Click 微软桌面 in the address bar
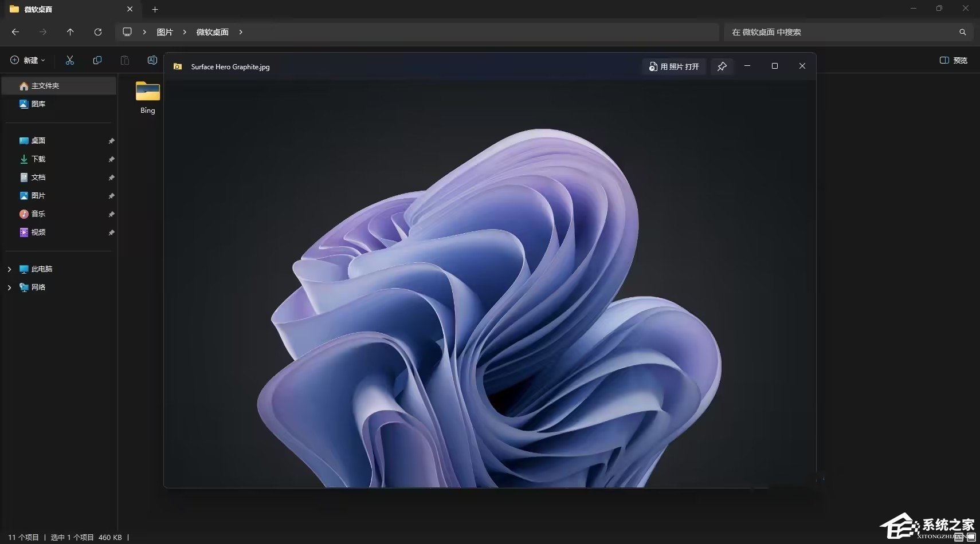 point(213,32)
